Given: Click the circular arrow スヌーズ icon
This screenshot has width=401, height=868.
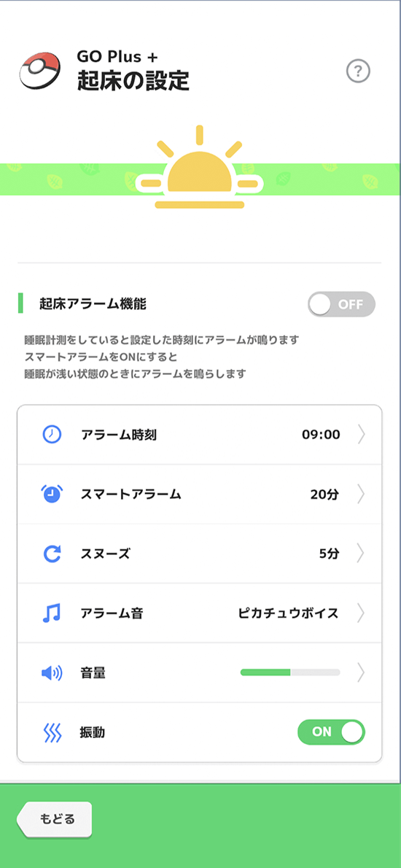Looking at the screenshot, I should (x=52, y=554).
